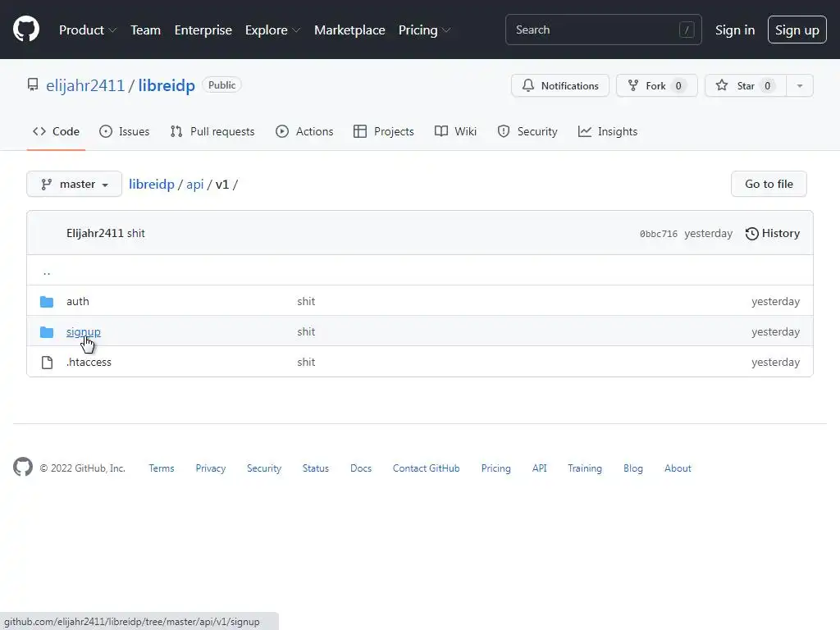Open commit hash 0bbc716
Viewport: 840px width, 630px height.
[659, 234]
